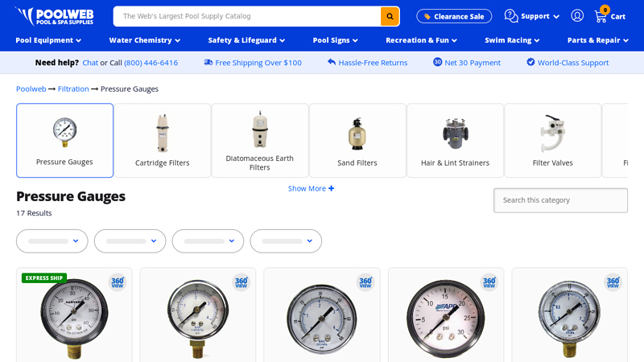The height and width of the screenshot is (362, 644).
Task: Select the Hair & Lint Strainers image
Action: pyautogui.click(x=455, y=134)
